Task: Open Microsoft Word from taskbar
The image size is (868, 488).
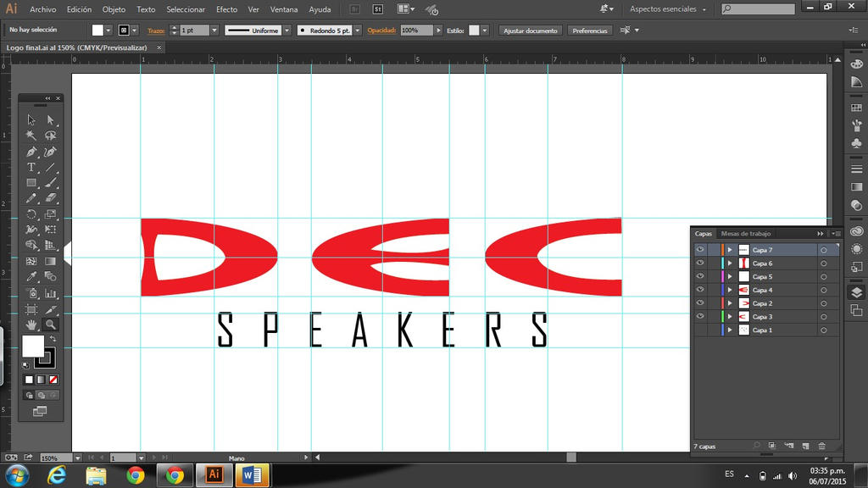Action: [252, 474]
